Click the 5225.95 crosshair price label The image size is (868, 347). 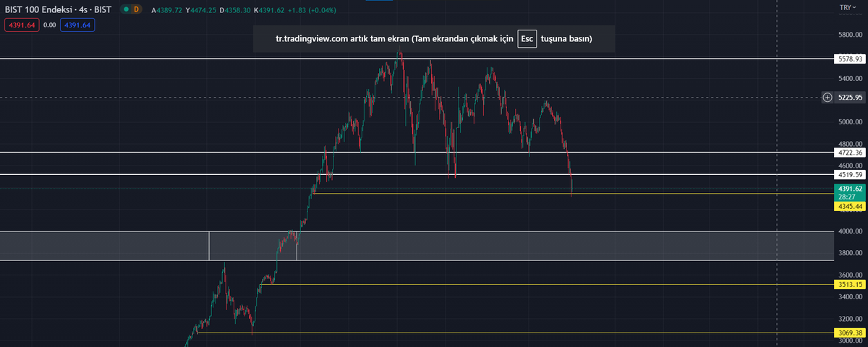[x=849, y=98]
